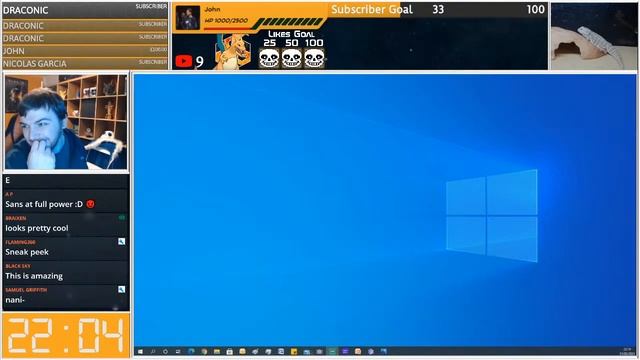This screenshot has height=360, width=640.
Task: Select the JOHN donation row
Action: [85, 51]
